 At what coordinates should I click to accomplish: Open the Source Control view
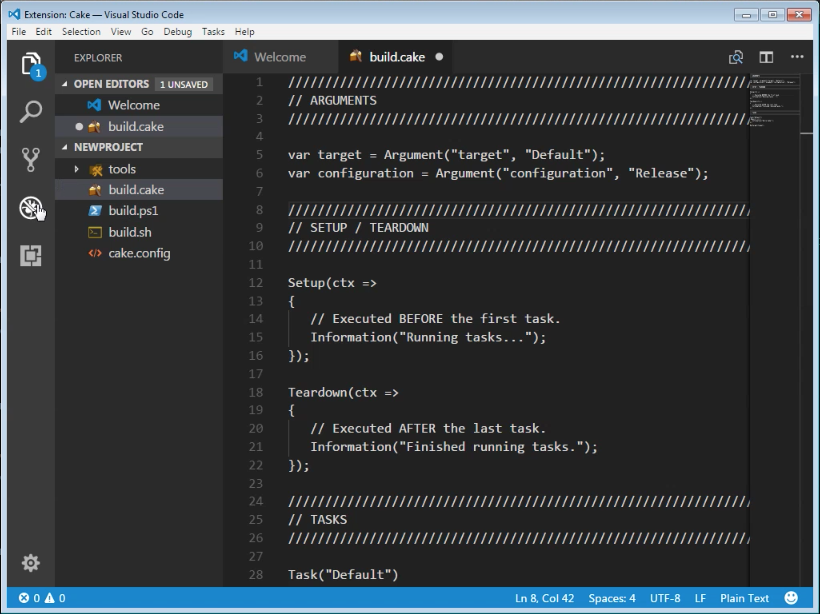click(31, 159)
